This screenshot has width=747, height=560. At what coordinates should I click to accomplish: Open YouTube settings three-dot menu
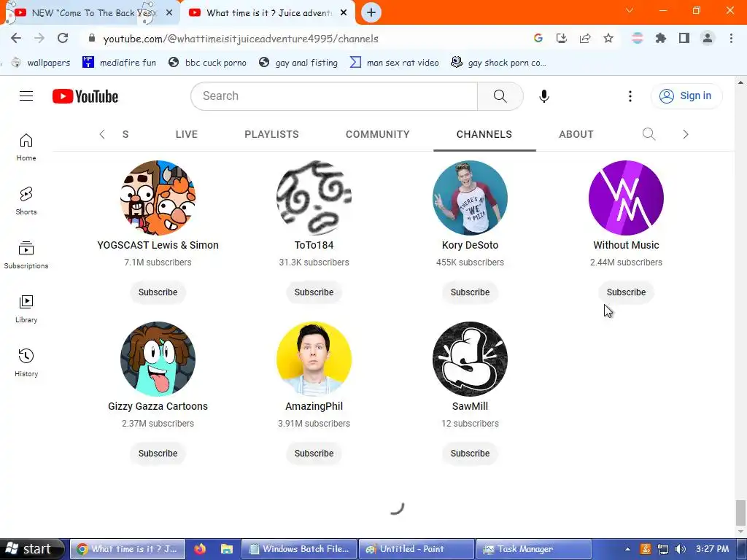point(630,96)
